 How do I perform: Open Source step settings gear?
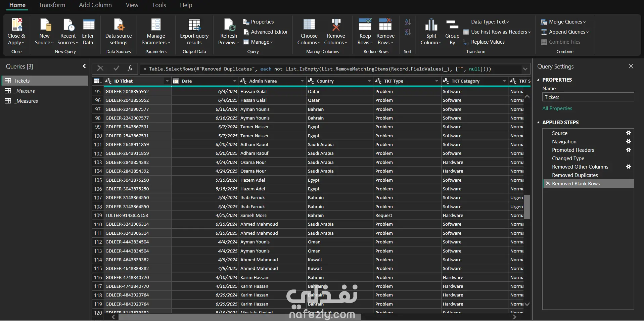coord(629,133)
